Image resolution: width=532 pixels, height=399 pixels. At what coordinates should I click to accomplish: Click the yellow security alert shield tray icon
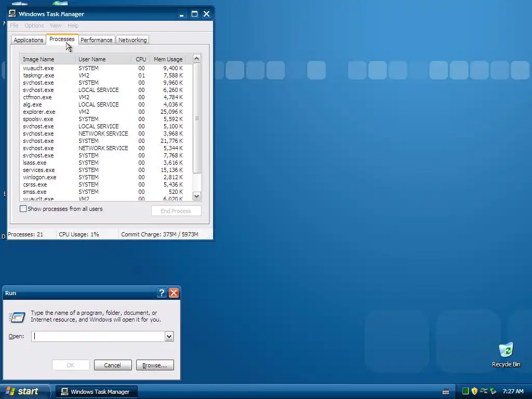[474, 391]
